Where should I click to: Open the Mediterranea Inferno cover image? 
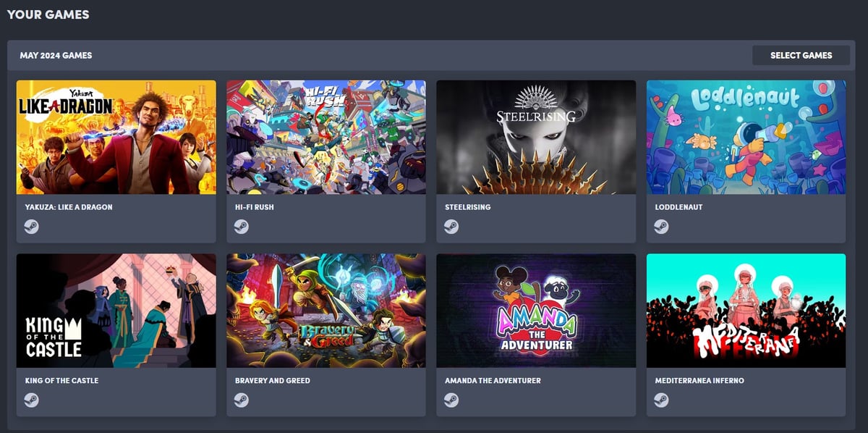746,311
